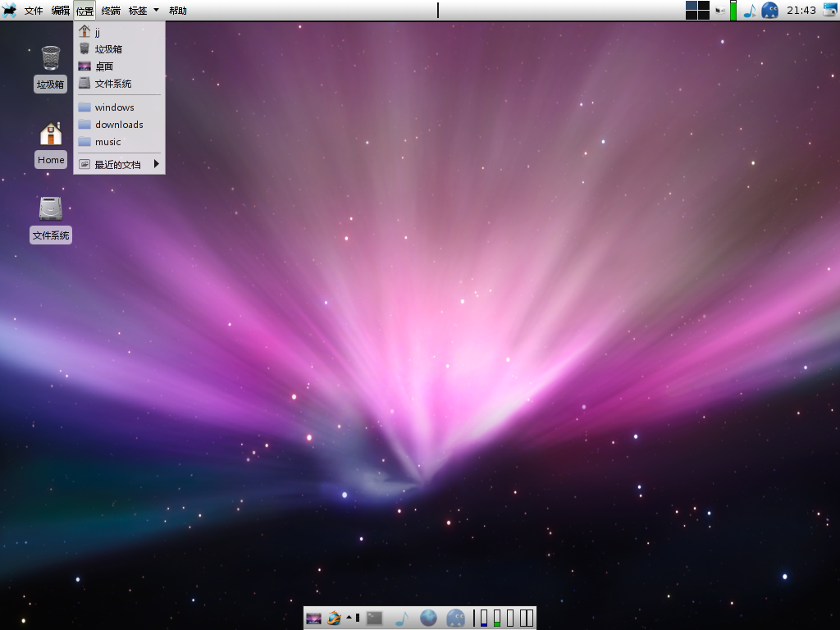The width and height of the screenshot is (840, 630).
Task: Click the blue globe icon in the dock
Action: coord(428,619)
